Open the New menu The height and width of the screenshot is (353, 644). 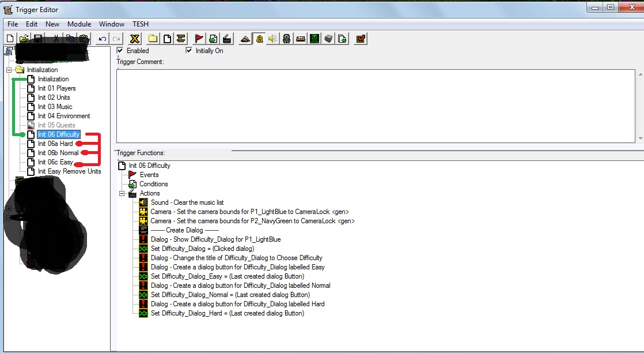click(52, 24)
